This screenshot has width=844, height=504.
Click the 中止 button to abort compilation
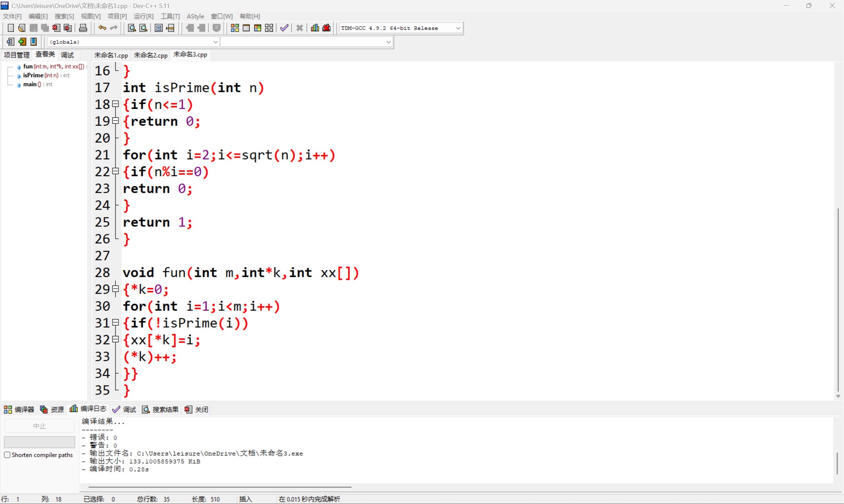40,425
